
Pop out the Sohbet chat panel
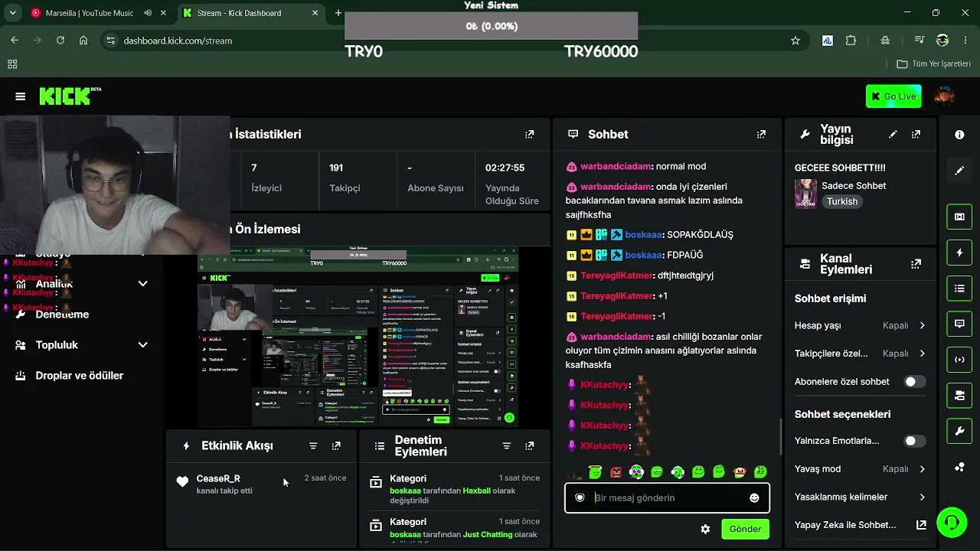click(761, 134)
